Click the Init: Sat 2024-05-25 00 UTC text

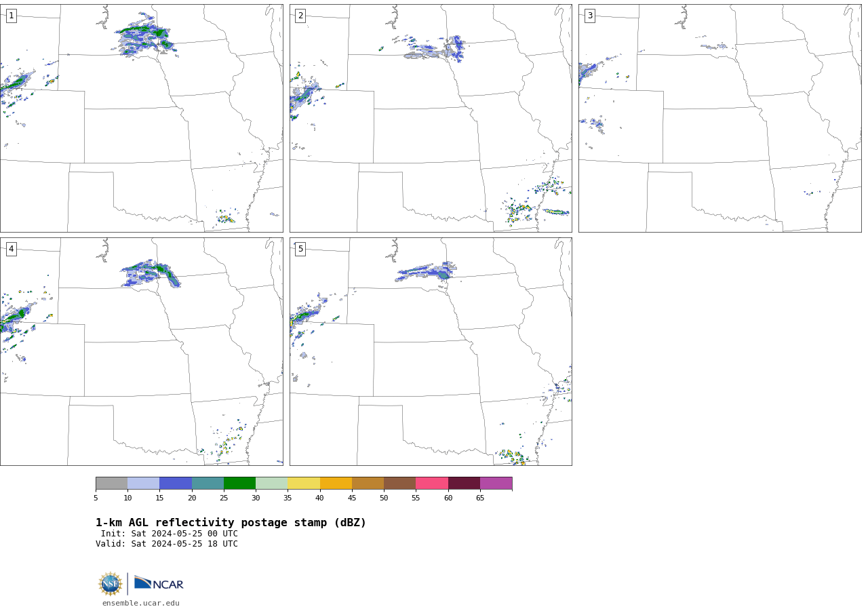[x=170, y=534]
